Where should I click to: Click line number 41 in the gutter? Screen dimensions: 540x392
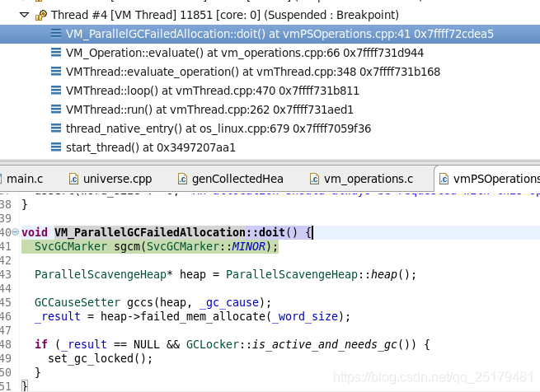click(6, 246)
